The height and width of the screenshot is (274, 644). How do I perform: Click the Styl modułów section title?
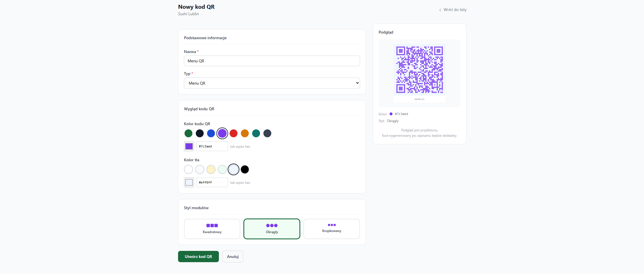(196, 208)
